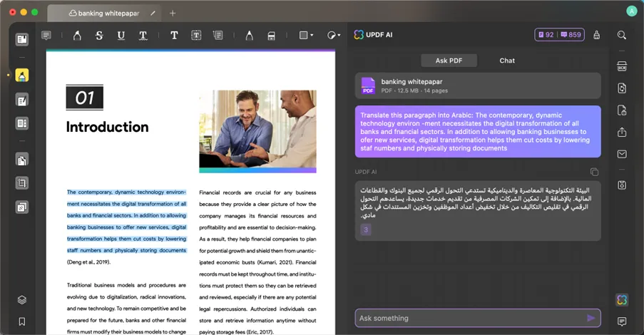Select the Text Comment tool

point(174,36)
